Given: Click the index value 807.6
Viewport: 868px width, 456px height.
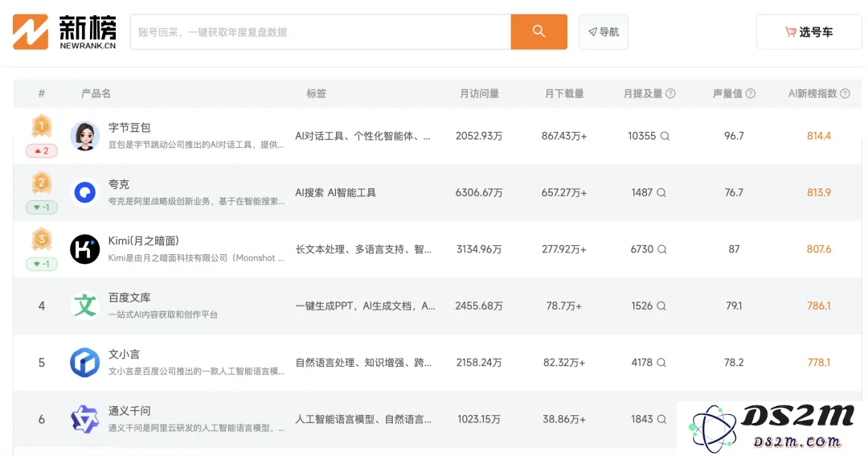Looking at the screenshot, I should [x=819, y=249].
